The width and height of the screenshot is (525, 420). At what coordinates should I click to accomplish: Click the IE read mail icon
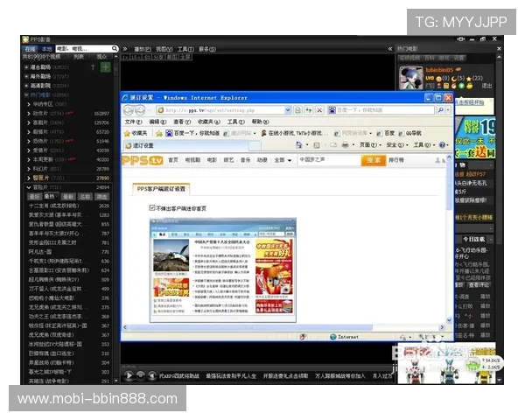(333, 145)
